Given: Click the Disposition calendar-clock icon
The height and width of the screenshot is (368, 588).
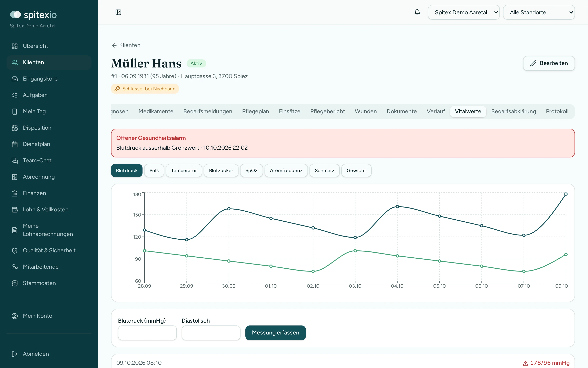Looking at the screenshot, I should coord(14,128).
